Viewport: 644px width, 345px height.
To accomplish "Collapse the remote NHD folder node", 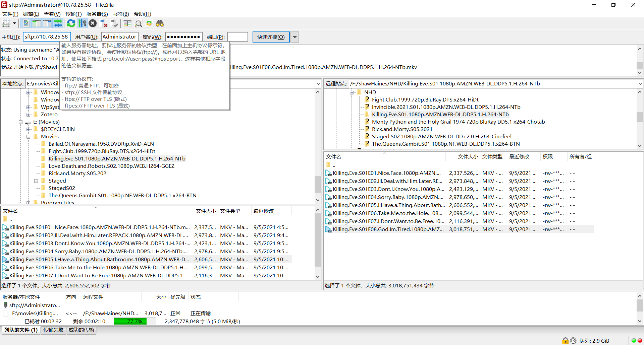I will coord(352,92).
